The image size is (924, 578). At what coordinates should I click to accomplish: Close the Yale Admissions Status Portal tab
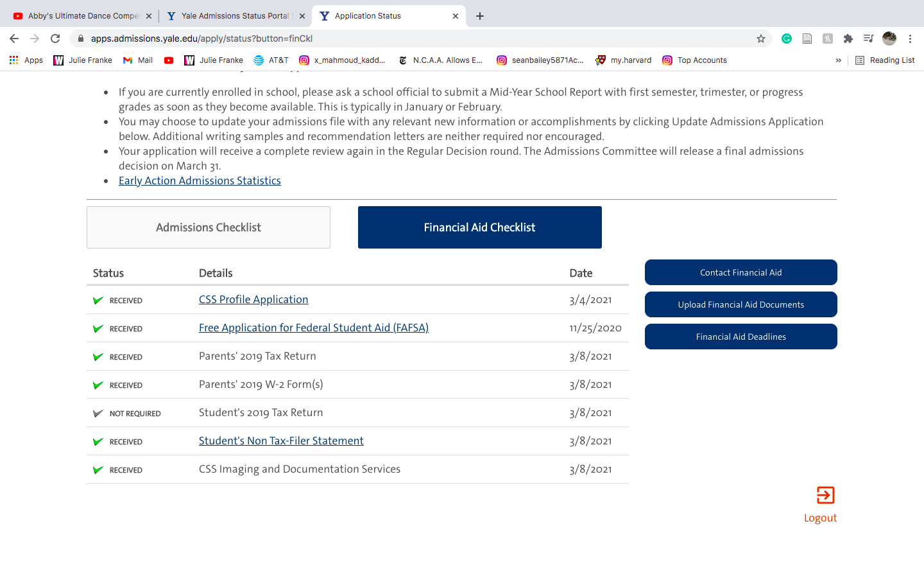click(x=302, y=16)
